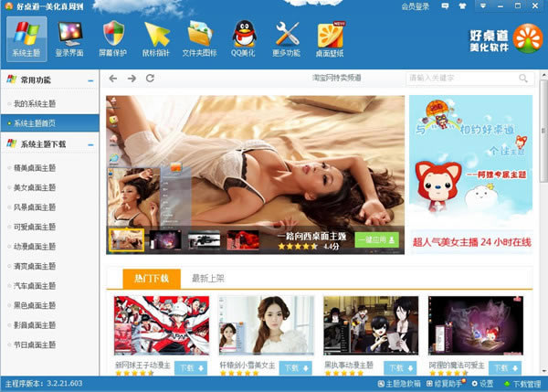Screen dimensions: 548x392
Task: Open the 文件夹图标 folder icon section
Action: click(199, 39)
